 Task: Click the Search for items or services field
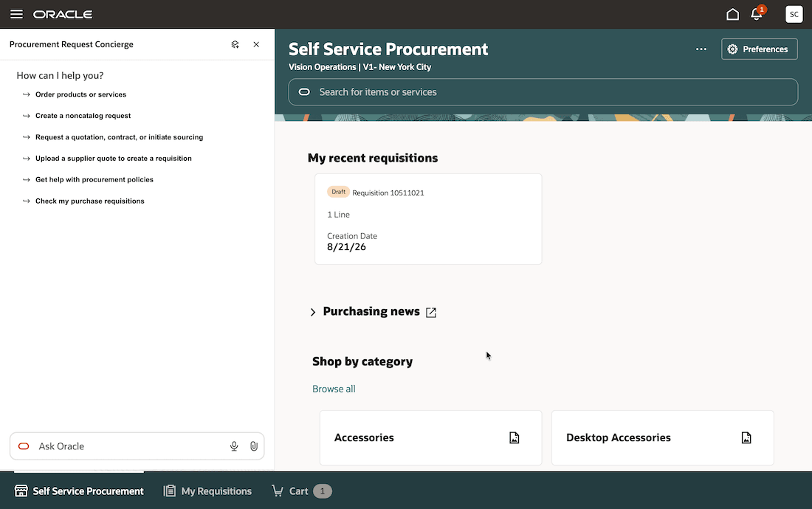click(x=543, y=92)
